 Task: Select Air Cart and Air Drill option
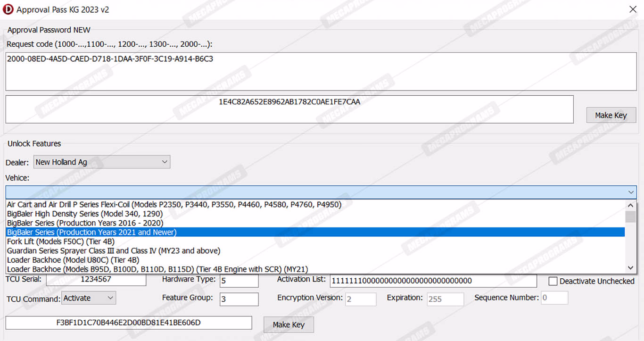[174, 205]
